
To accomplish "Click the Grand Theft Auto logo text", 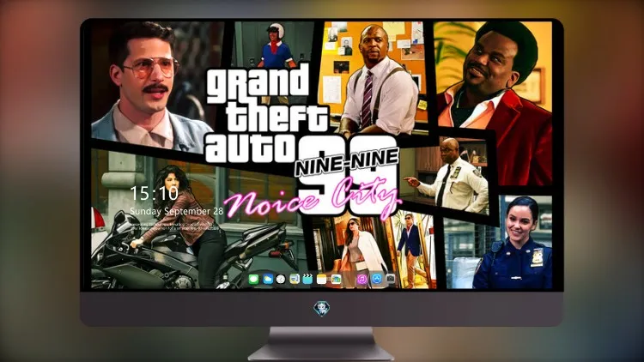I will tap(263, 115).
